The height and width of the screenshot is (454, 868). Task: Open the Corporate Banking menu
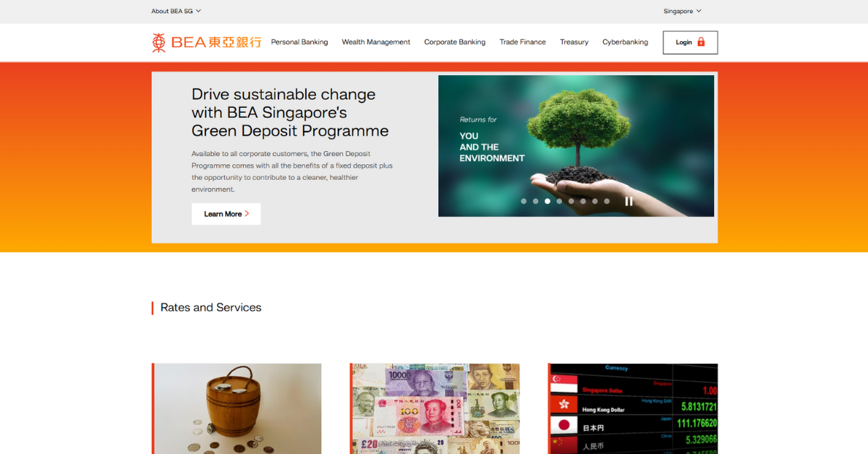pyautogui.click(x=455, y=42)
